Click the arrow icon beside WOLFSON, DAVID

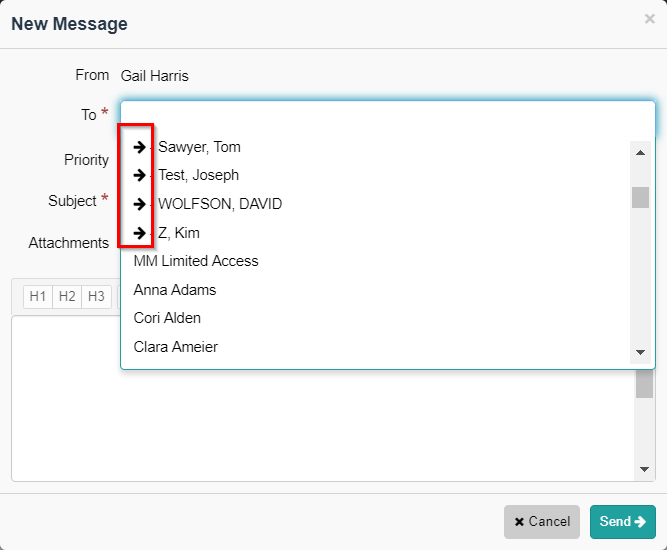140,204
